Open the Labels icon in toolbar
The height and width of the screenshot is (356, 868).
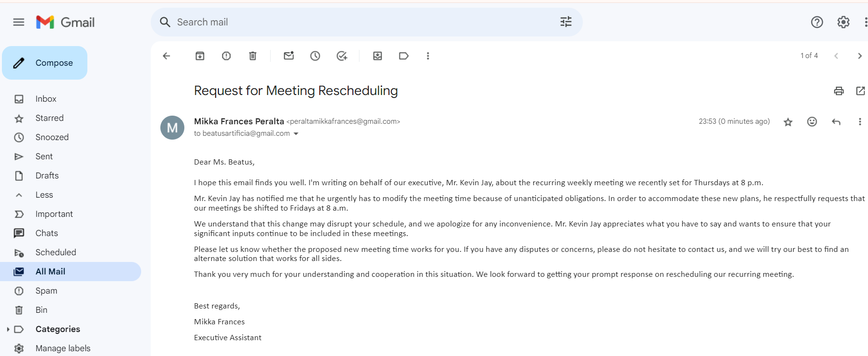pos(404,56)
